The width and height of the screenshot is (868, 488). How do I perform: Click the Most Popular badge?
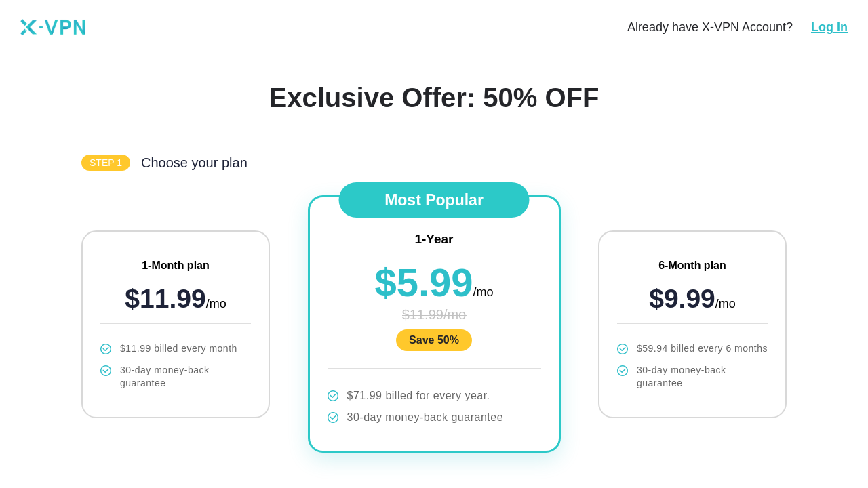(x=434, y=200)
